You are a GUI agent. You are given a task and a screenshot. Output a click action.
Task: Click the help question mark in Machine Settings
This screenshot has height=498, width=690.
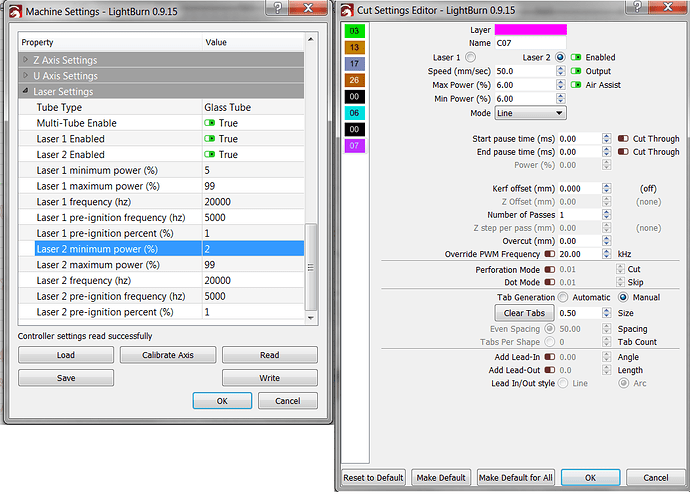[277, 8]
